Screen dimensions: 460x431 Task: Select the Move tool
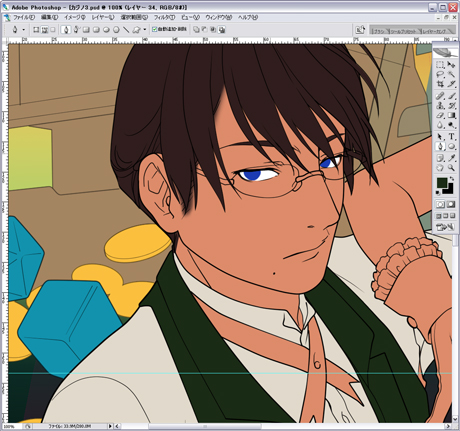coord(451,65)
